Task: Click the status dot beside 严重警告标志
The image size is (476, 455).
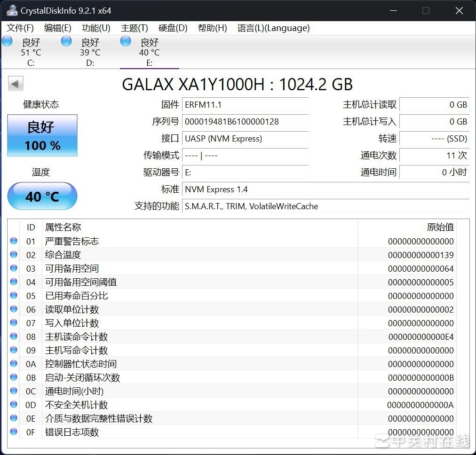Action: pos(13,241)
